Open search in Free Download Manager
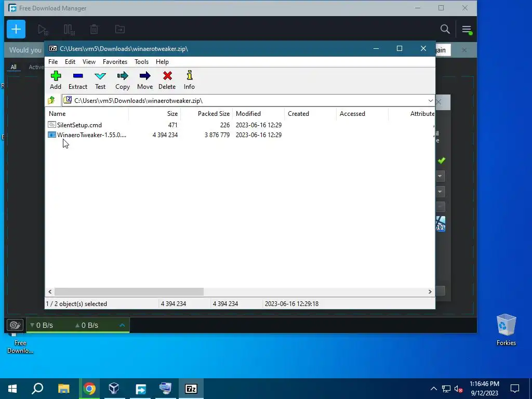 tap(445, 29)
